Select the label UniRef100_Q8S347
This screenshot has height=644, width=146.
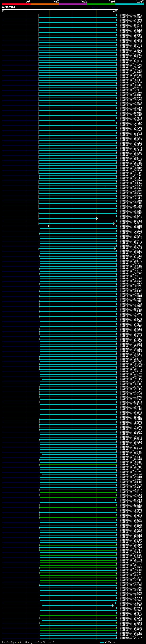(131, 512)
